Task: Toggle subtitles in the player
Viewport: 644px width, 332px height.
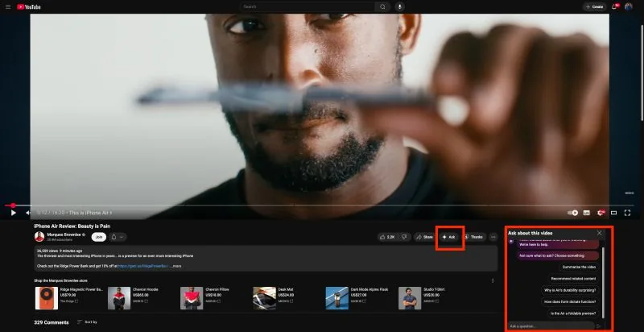Action: coord(587,213)
